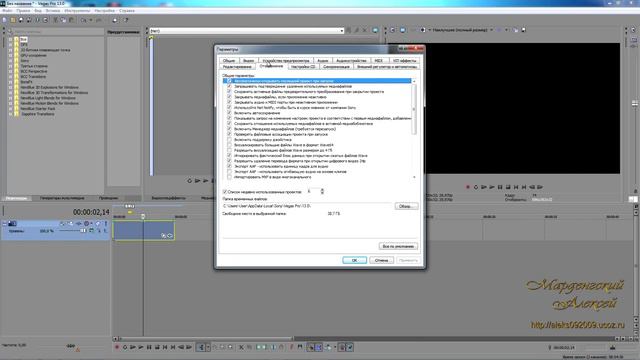Enable 'Разрешить визуализацию файлов Wave до 4 ГБ'
640x360 pixels.
229,150
